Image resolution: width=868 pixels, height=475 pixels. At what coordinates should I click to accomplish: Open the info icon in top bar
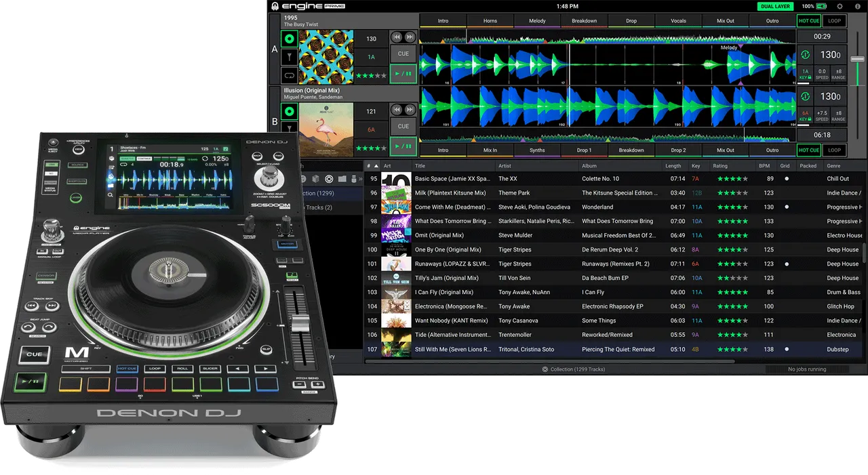point(857,6)
